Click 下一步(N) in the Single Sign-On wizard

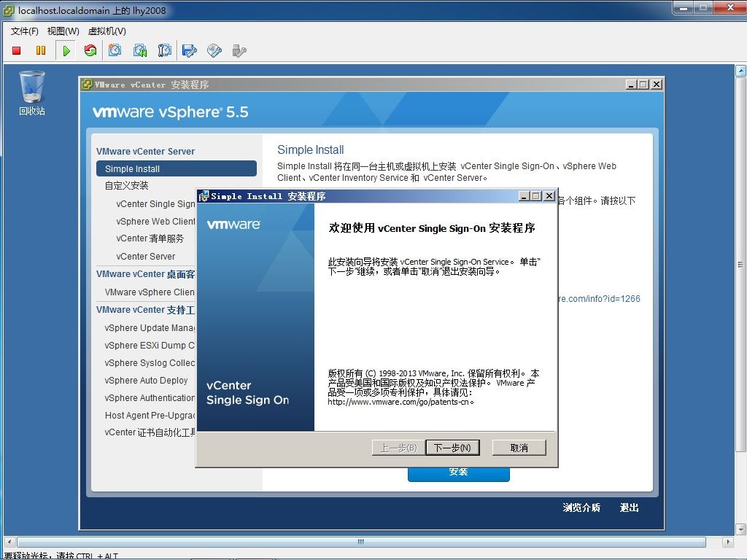[452, 448]
